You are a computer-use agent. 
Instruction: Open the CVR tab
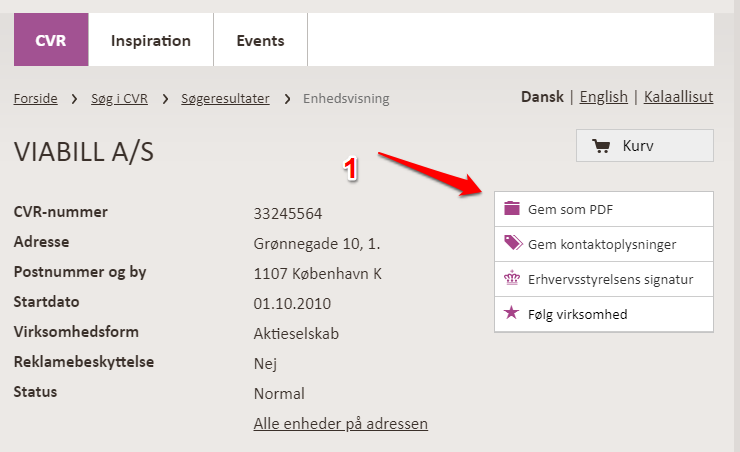(x=51, y=40)
